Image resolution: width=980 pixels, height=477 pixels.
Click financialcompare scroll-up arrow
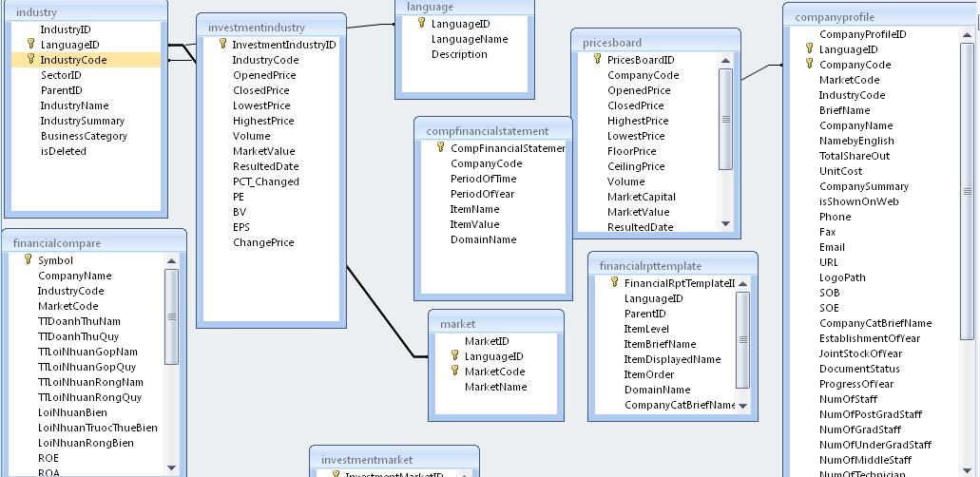pos(172,261)
